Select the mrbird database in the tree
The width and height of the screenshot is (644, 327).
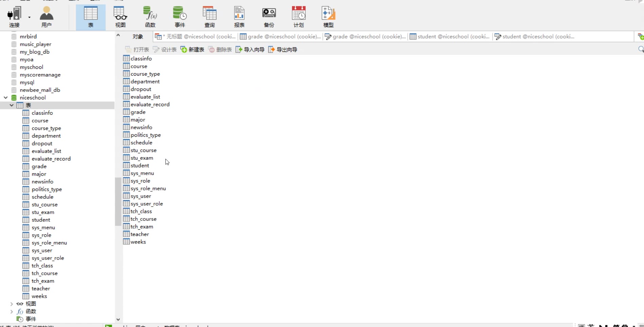coord(28,36)
